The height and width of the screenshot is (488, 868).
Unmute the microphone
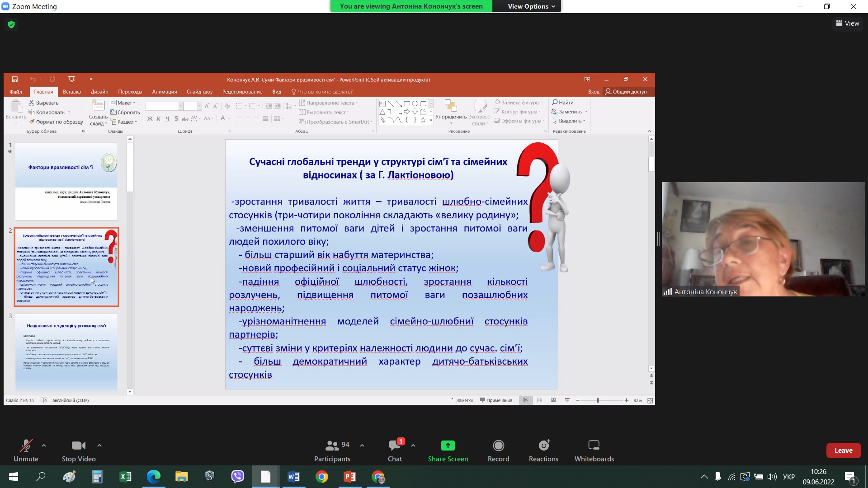[26, 446]
